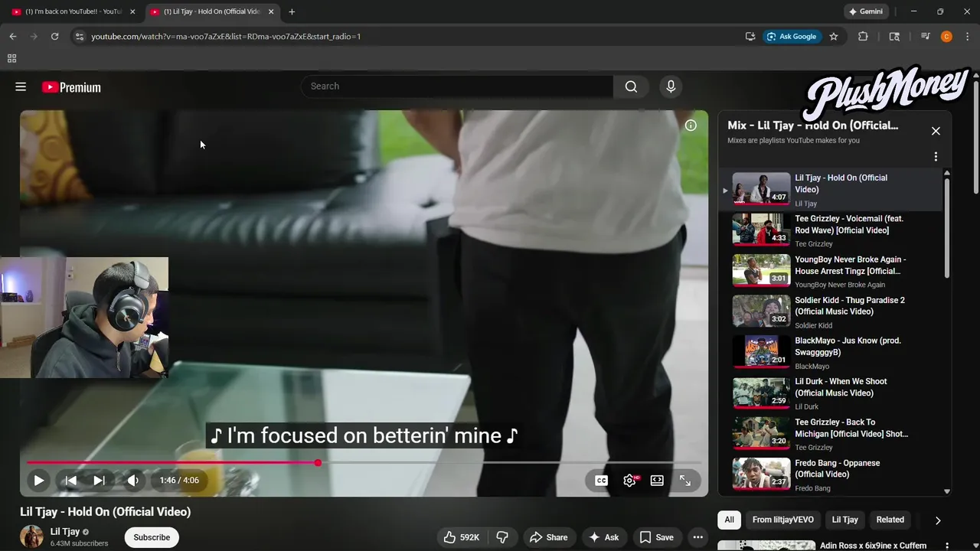Screen dimensions: 980x551
Task: Open the video info card icon
Action: [x=691, y=126]
